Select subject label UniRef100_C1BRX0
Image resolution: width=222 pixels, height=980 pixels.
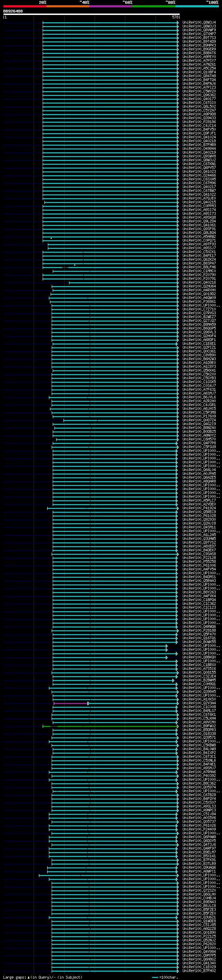click(x=199, y=665)
